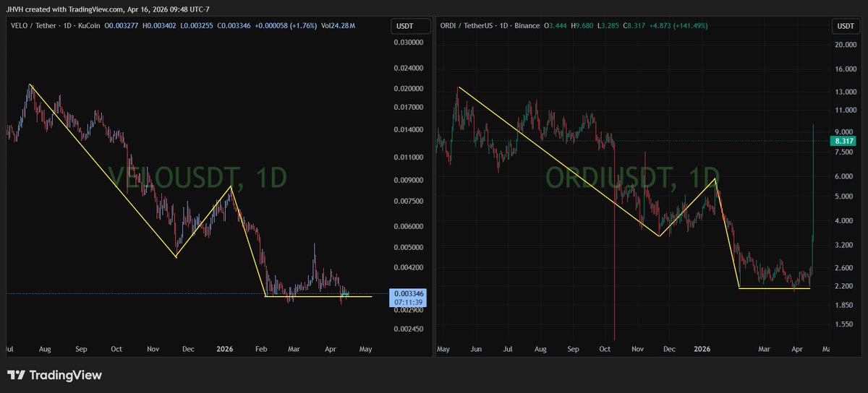Click the 2.200 price axis level
This screenshot has height=393, width=868.
tap(844, 286)
